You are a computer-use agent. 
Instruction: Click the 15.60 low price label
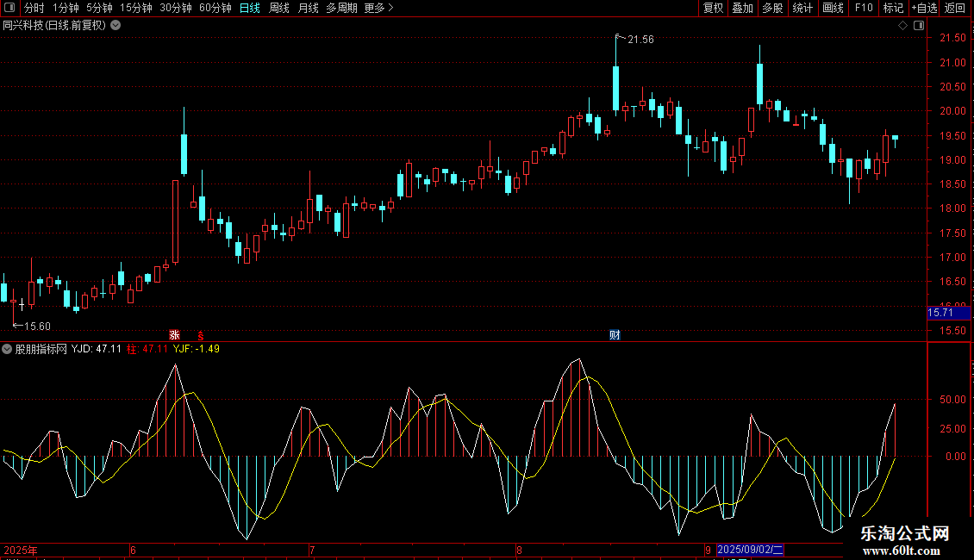[37, 327]
